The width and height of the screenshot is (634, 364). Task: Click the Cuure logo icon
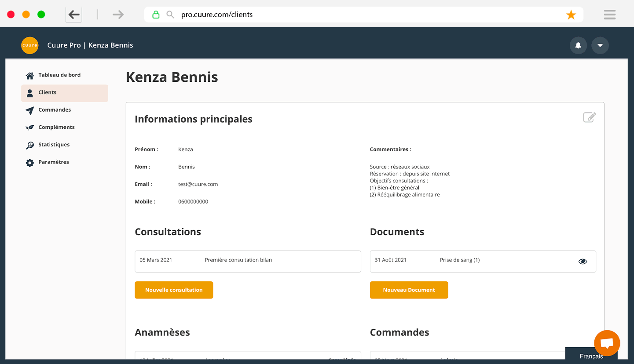click(30, 45)
